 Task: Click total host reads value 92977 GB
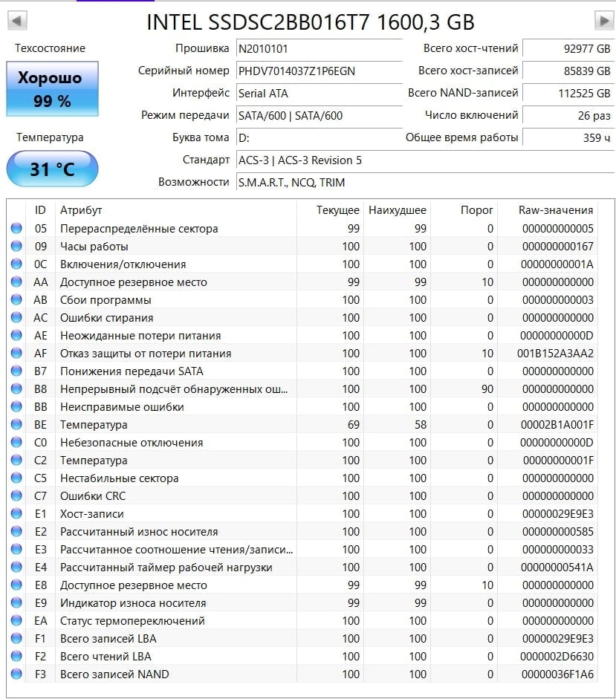(x=568, y=48)
